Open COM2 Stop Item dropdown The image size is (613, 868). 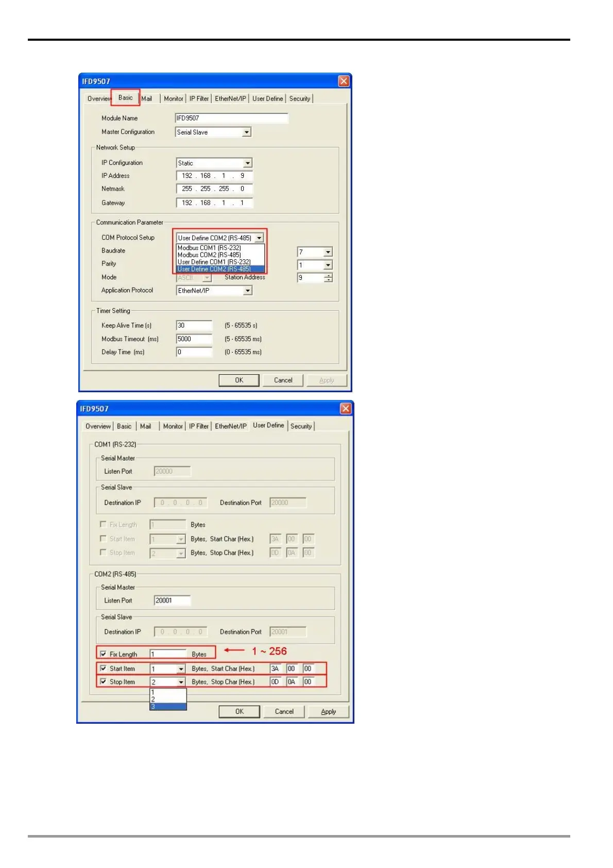[x=181, y=682]
